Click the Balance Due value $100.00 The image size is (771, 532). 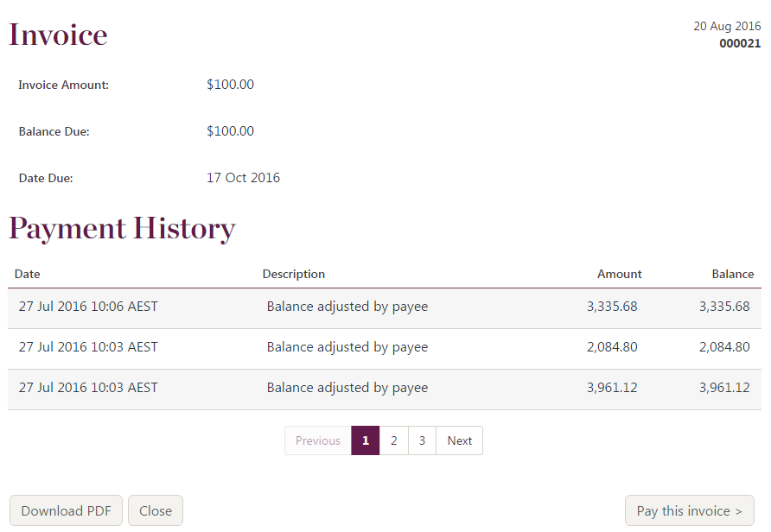tap(227, 131)
